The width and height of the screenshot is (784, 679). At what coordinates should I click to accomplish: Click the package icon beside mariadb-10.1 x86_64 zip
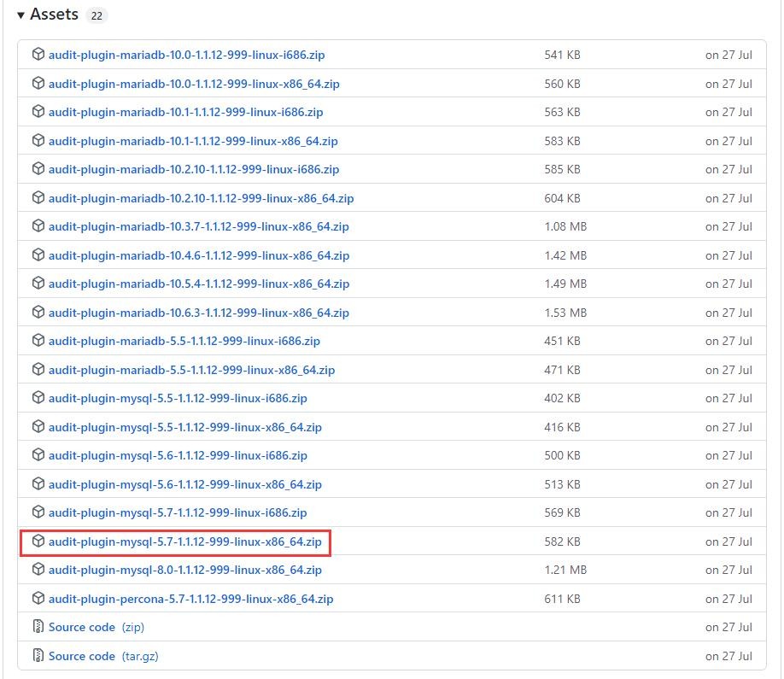pos(38,141)
